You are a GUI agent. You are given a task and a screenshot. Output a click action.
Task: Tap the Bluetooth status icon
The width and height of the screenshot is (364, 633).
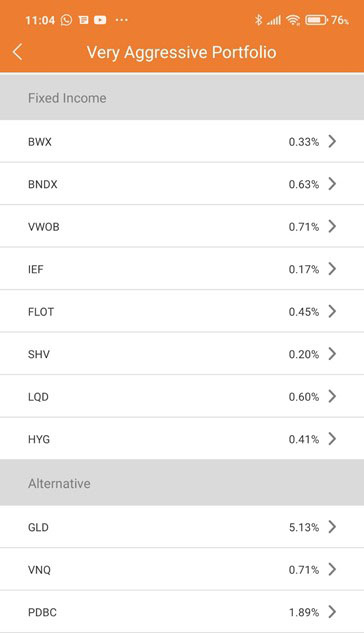click(258, 20)
